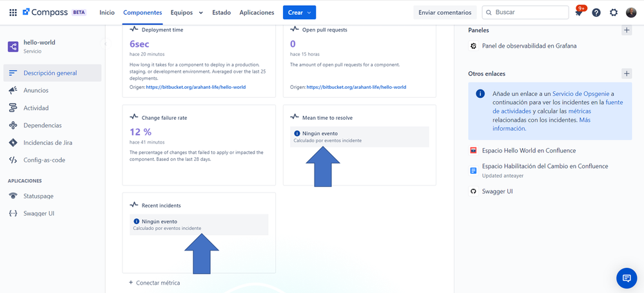Click the hello-world component title
Image resolution: width=644 pixels, height=293 pixels.
tap(39, 43)
